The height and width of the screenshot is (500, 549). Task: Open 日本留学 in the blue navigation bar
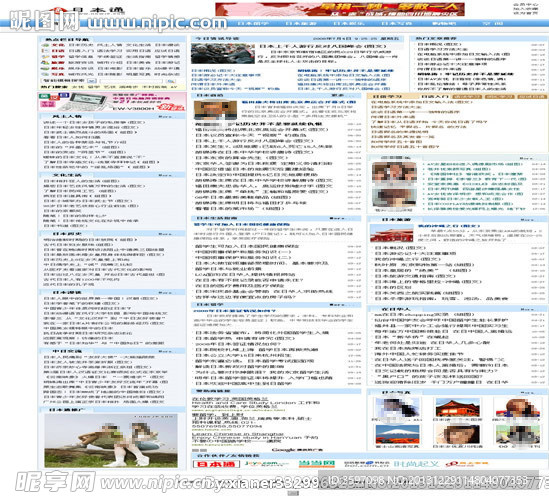click(253, 23)
